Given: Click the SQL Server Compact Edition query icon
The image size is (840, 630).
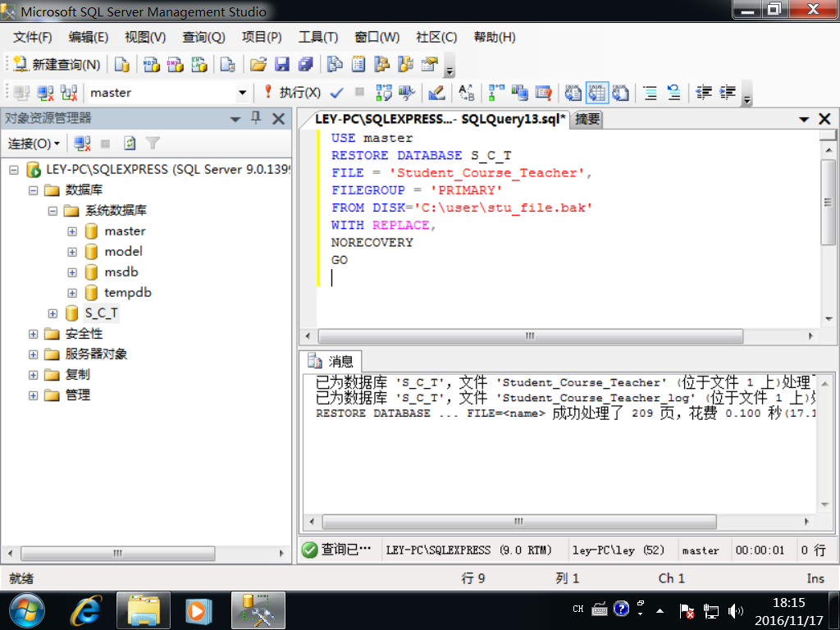Looking at the screenshot, I should click(228, 65).
